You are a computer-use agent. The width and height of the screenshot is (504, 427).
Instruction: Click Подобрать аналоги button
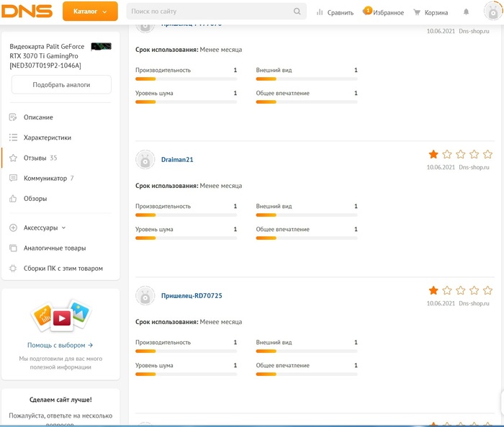[x=61, y=84]
